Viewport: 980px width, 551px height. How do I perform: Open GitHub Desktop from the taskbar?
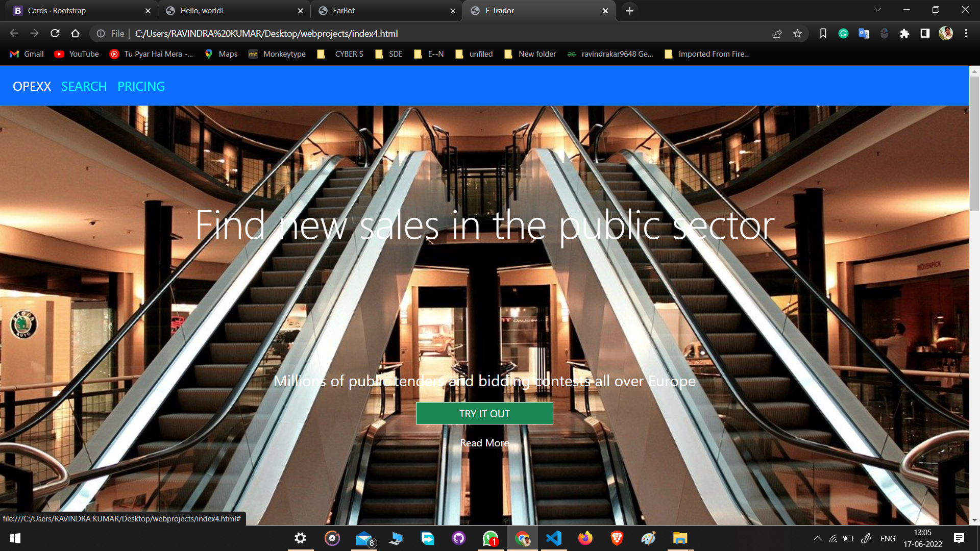[459, 538]
